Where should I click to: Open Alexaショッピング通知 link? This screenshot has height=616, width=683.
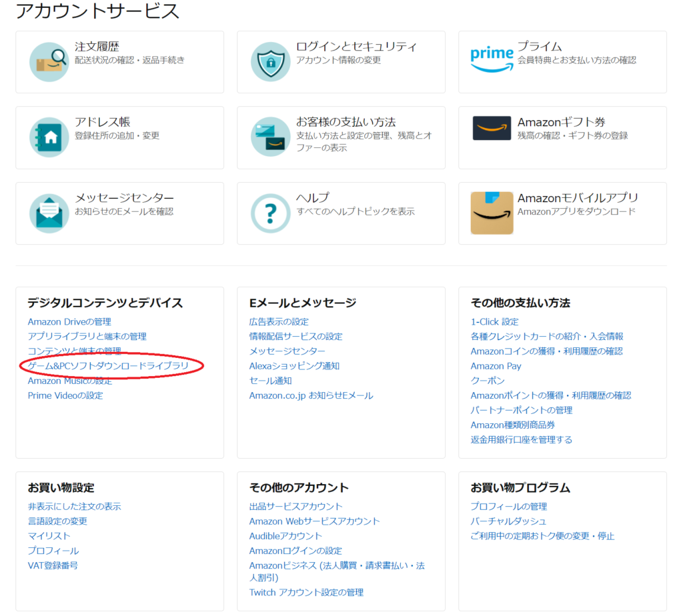[x=294, y=366]
